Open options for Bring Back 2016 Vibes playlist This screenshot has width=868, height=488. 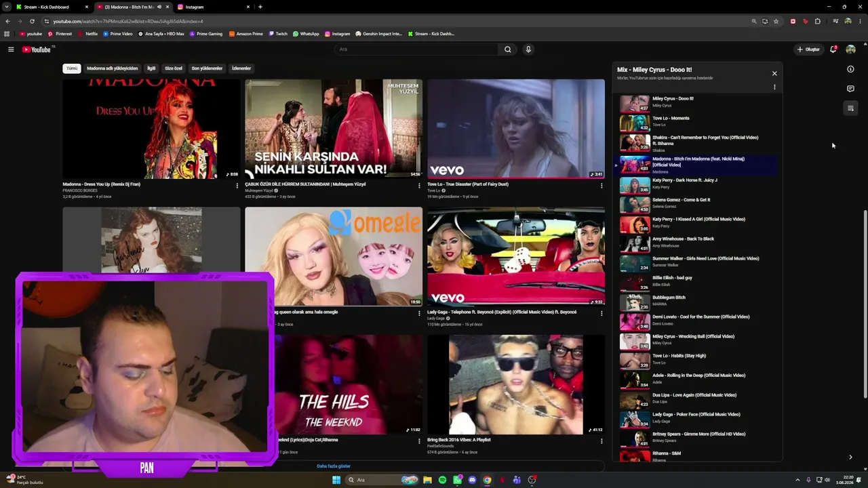(x=601, y=441)
